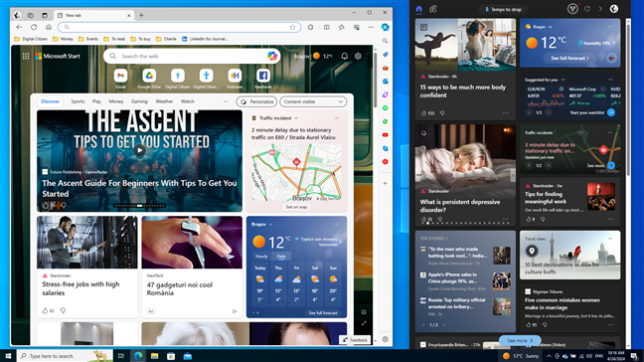
Task: Click the Edge sidebar search icon
Action: pos(385,41)
